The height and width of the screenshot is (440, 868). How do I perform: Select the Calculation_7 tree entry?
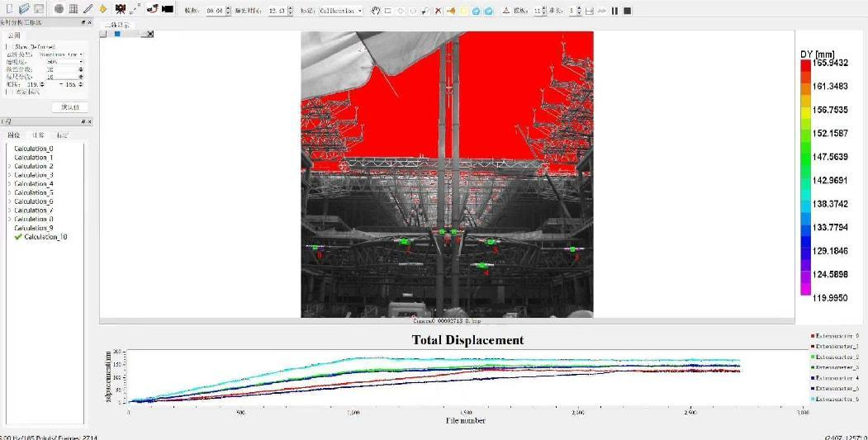pyautogui.click(x=34, y=211)
